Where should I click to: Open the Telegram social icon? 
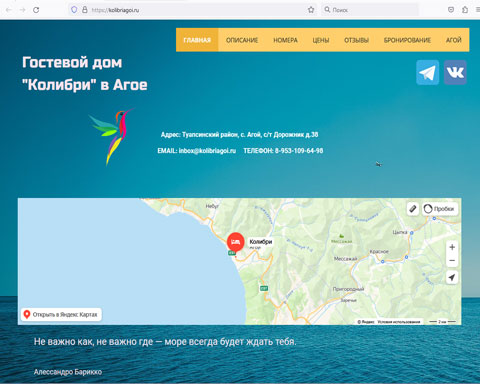pos(428,72)
